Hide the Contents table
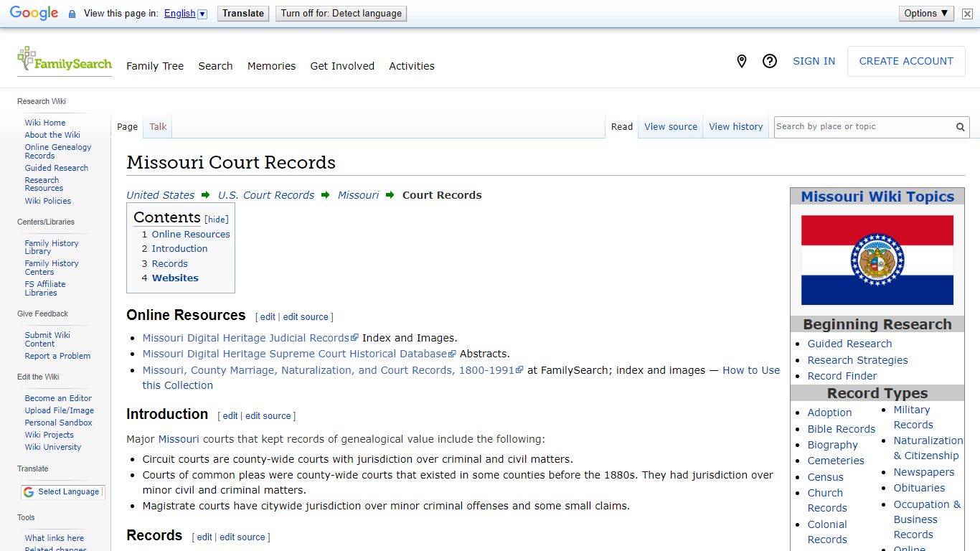This screenshot has height=551, width=980. [x=217, y=220]
